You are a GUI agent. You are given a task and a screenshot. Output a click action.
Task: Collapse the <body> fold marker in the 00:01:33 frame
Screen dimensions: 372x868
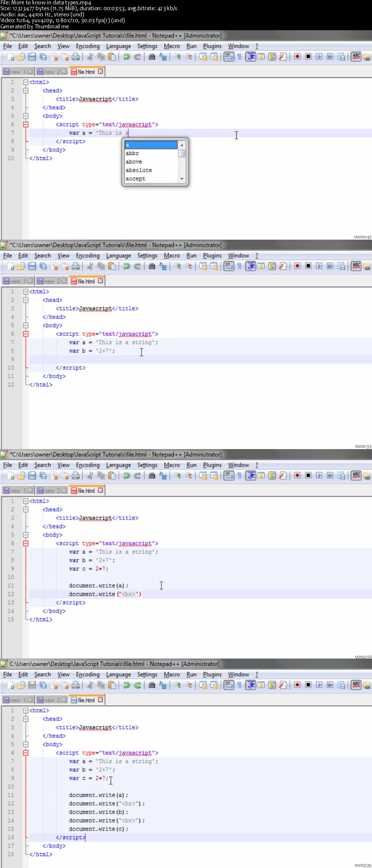[x=26, y=325]
